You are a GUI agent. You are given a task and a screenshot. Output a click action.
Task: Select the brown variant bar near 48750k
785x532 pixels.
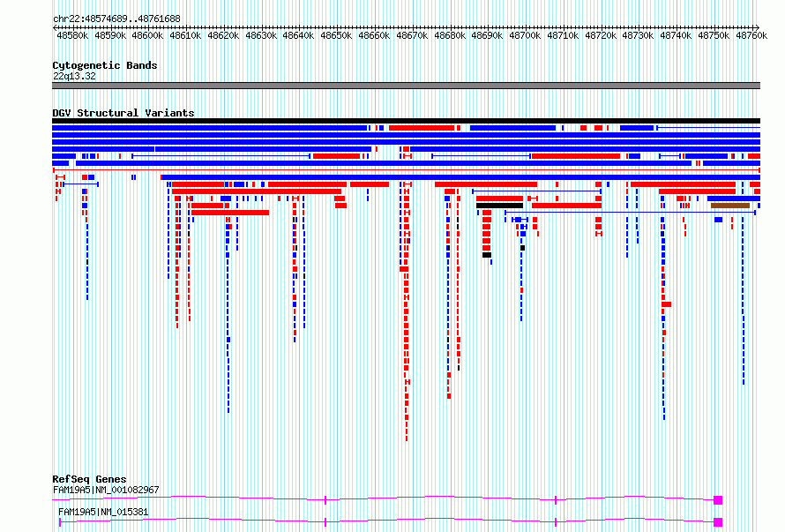pos(730,206)
